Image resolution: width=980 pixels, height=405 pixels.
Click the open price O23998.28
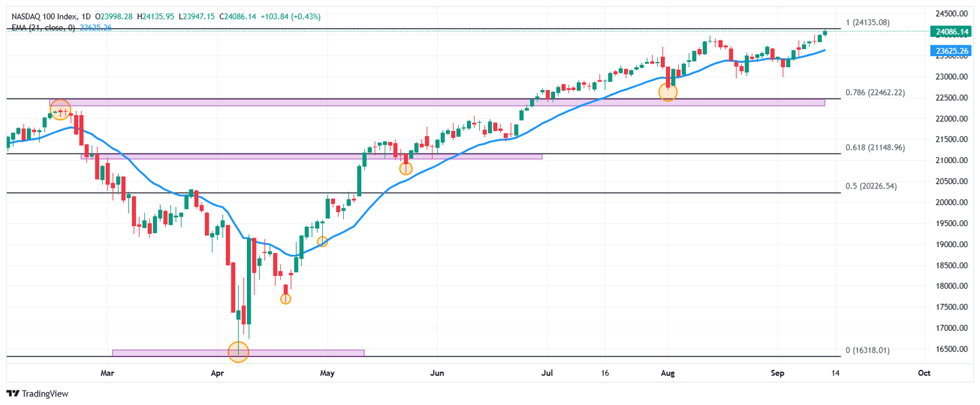114,15
